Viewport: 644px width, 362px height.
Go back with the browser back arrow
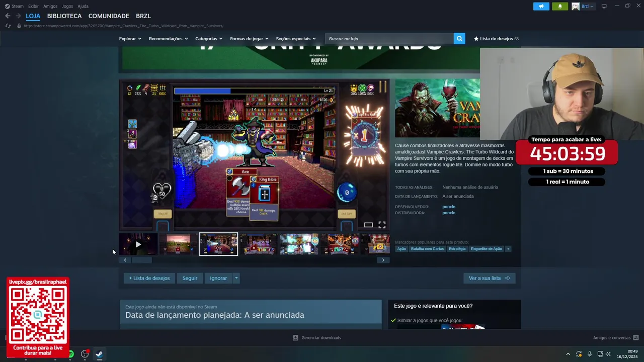[8, 16]
